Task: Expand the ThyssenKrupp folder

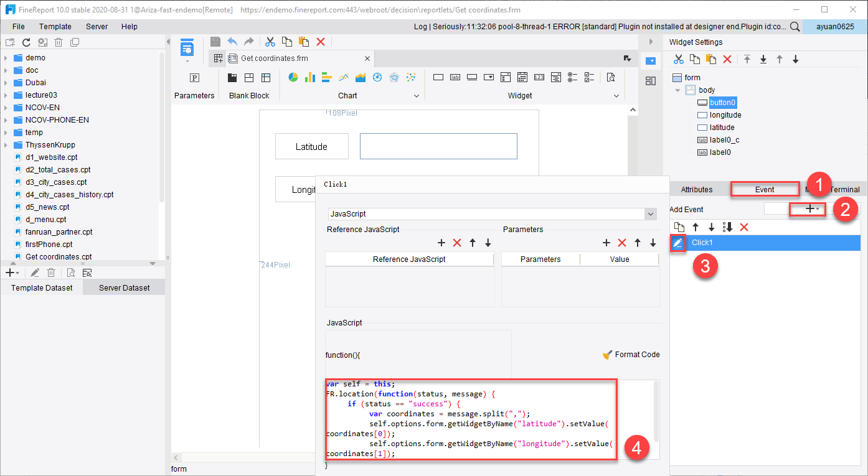Action: point(6,145)
